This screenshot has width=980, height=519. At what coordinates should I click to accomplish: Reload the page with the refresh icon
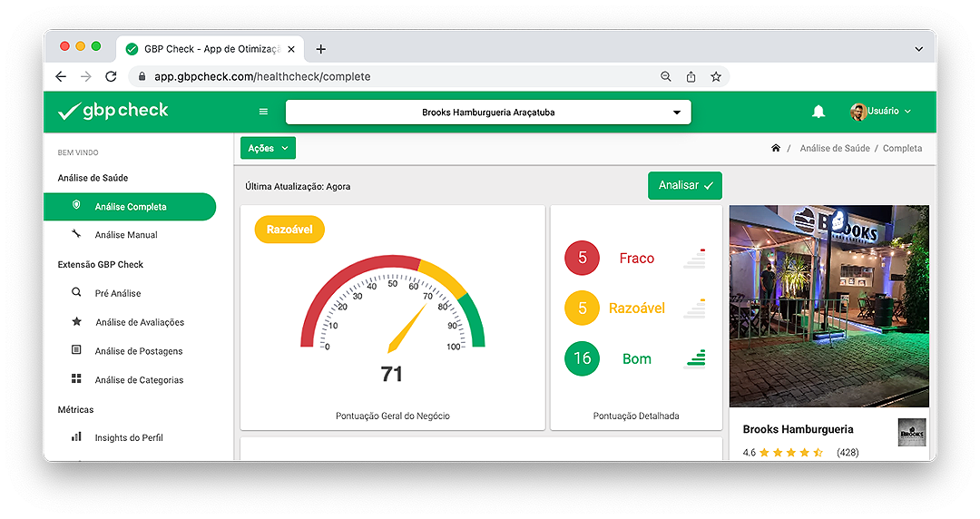[111, 76]
